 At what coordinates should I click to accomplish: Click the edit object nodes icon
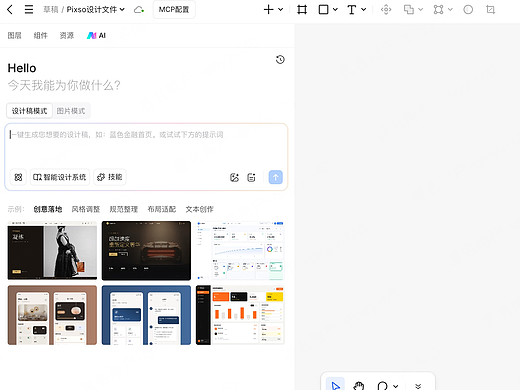438,9
